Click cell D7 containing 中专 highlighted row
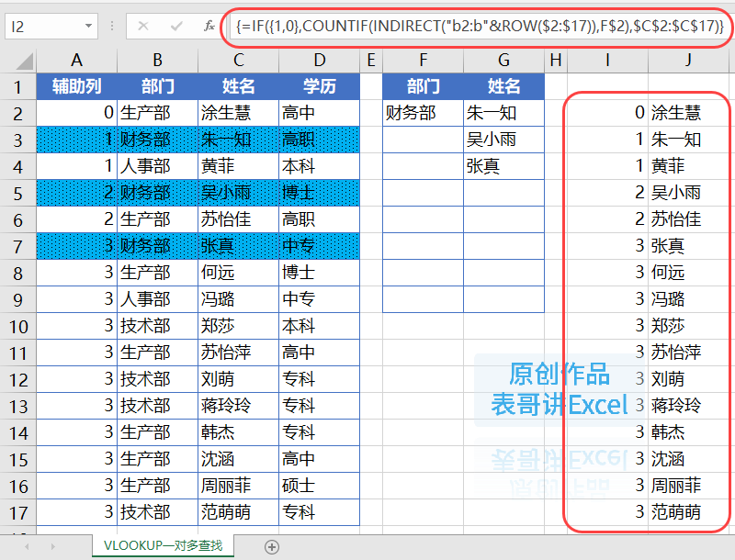This screenshot has width=735, height=560. (x=319, y=246)
